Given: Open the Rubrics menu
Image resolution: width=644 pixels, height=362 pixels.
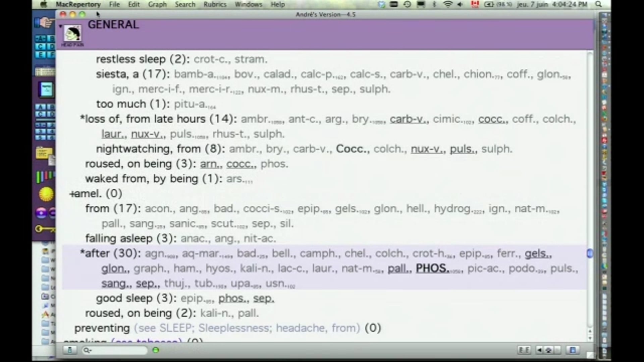Looking at the screenshot, I should point(215,4).
